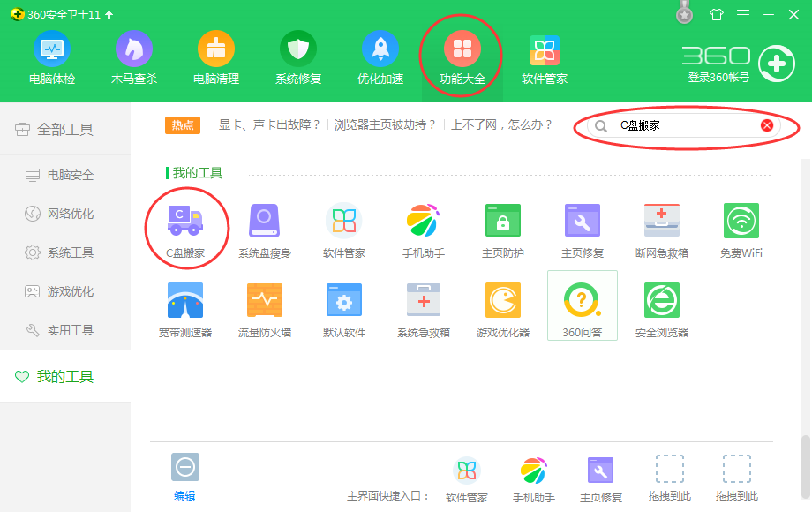This screenshot has width=812, height=512.
Task: Open 功能大全
Action: coord(461,56)
